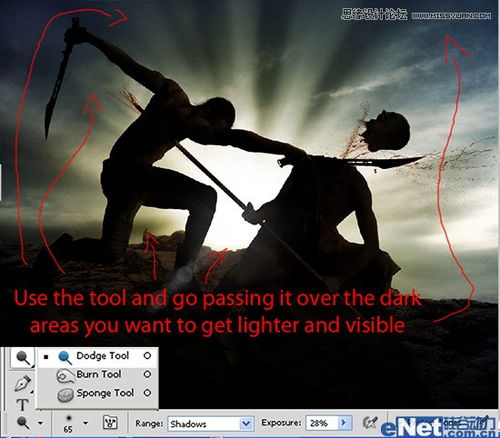The image size is (500, 438).
Task: Click the Exposure 28% input field
Action: (322, 423)
